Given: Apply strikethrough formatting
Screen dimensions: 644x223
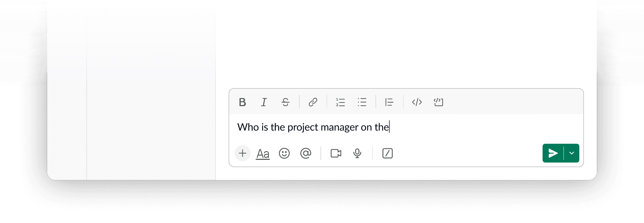Looking at the screenshot, I should 285,102.
